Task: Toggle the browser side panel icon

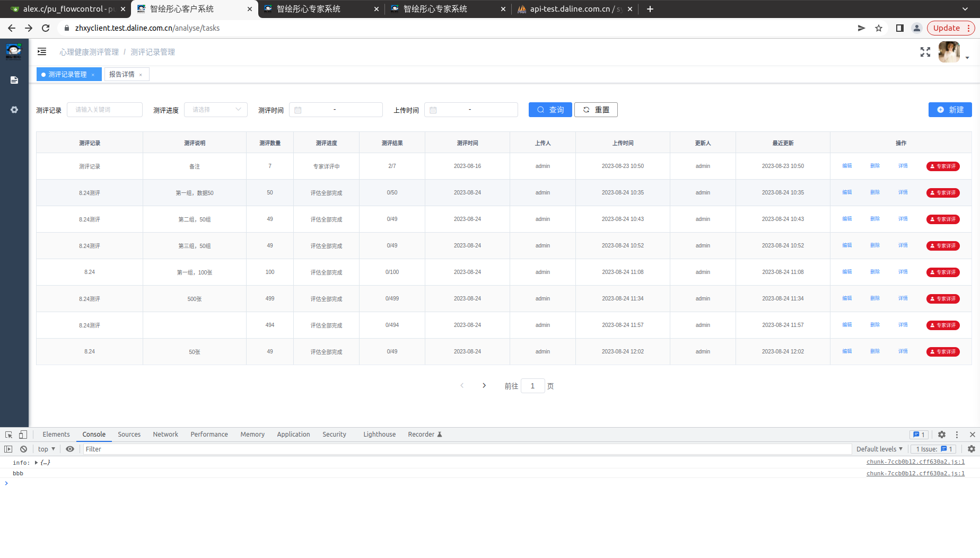Action: (900, 28)
